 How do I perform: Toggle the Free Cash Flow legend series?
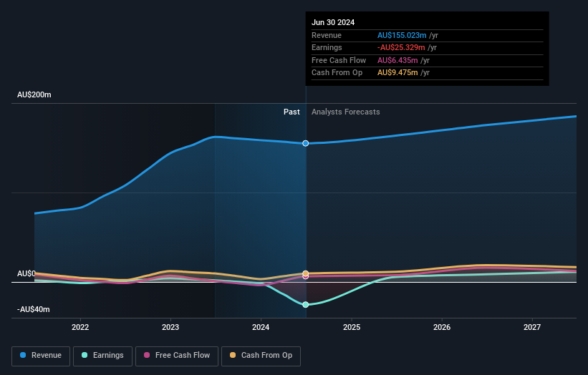pyautogui.click(x=177, y=356)
